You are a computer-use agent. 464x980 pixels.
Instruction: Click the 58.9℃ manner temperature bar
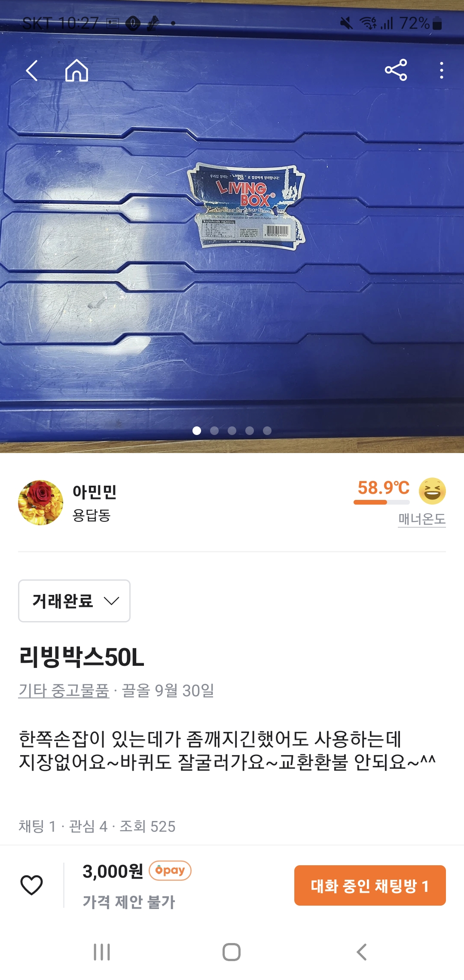pos(382,502)
